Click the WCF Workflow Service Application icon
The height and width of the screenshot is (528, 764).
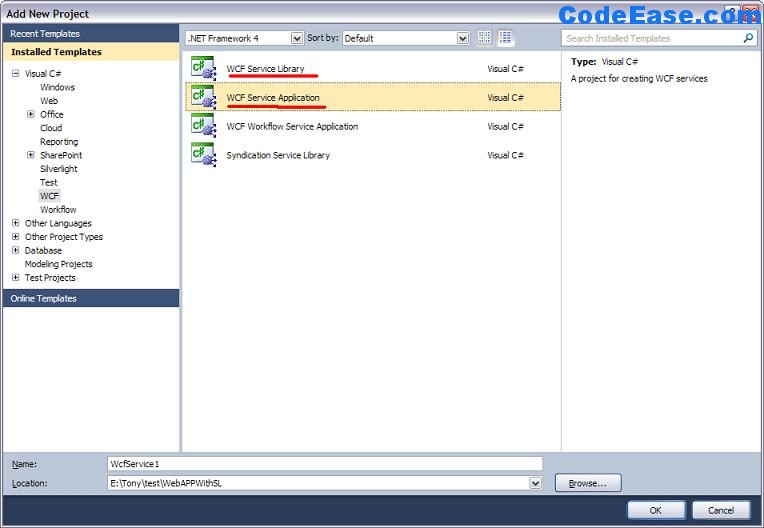tap(203, 126)
